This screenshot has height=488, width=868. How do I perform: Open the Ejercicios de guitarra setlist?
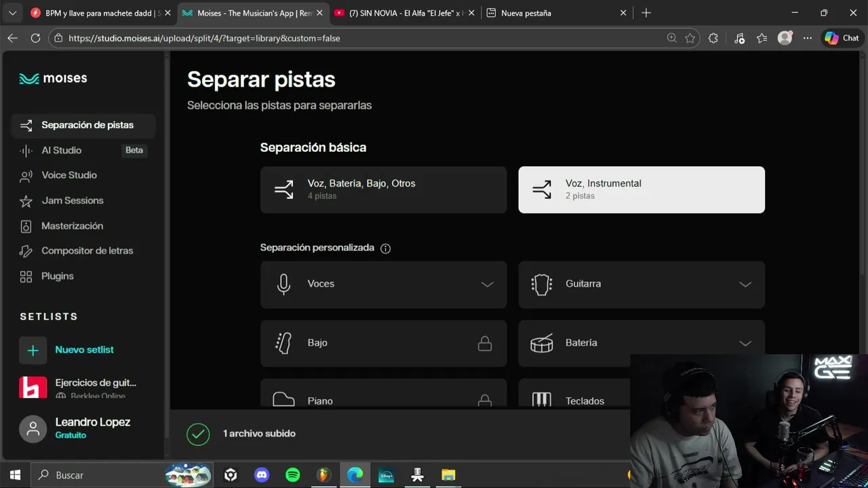tap(81, 388)
